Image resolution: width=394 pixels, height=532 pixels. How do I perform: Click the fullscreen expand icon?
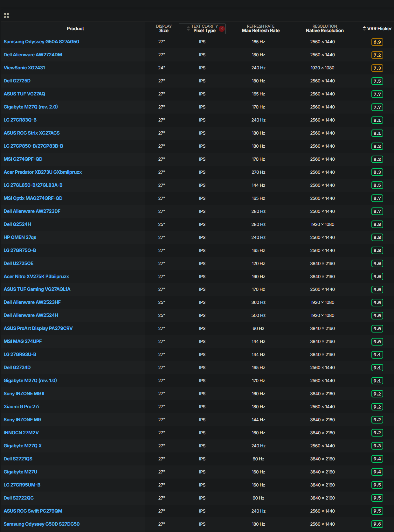point(6,16)
